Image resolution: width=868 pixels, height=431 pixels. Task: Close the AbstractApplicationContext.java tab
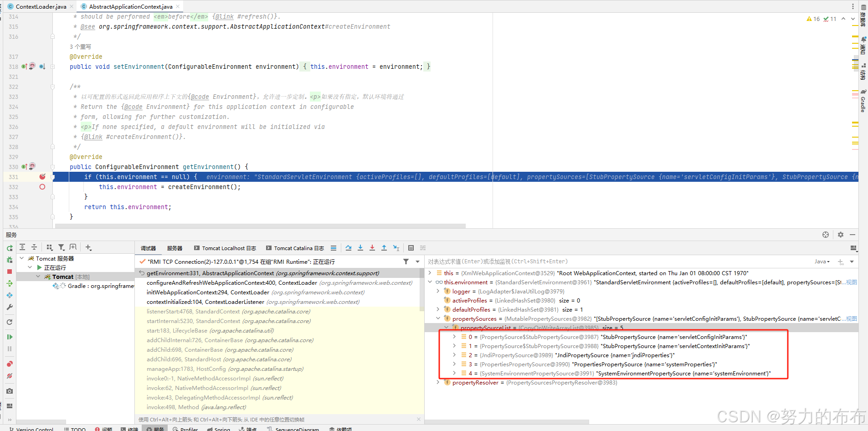178,6
